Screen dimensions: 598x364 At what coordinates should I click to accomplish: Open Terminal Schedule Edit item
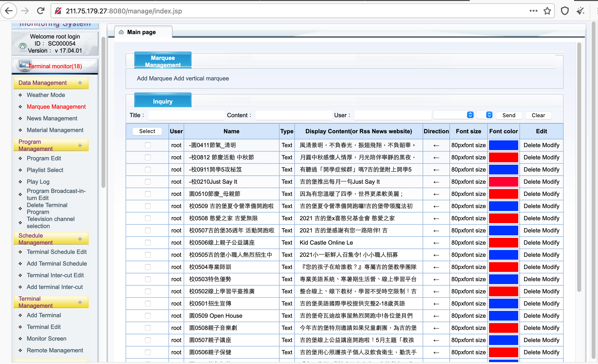pos(57,252)
